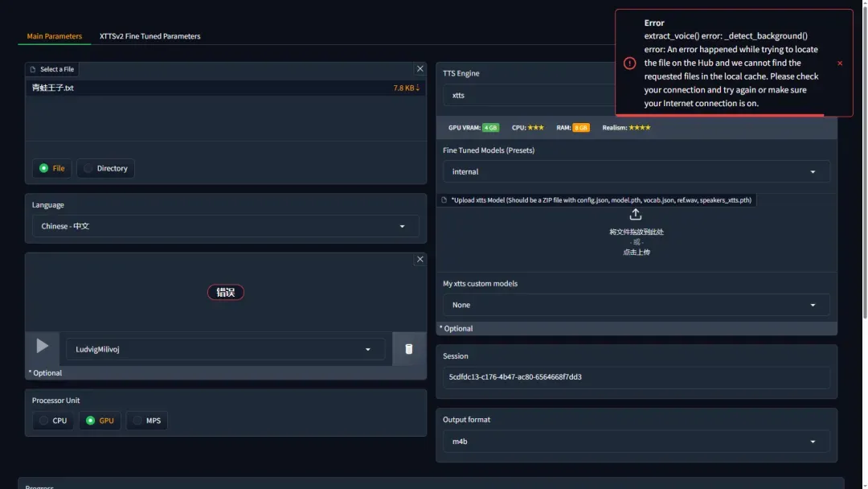
Task: Choose MPS as processor unit
Action: click(147, 421)
